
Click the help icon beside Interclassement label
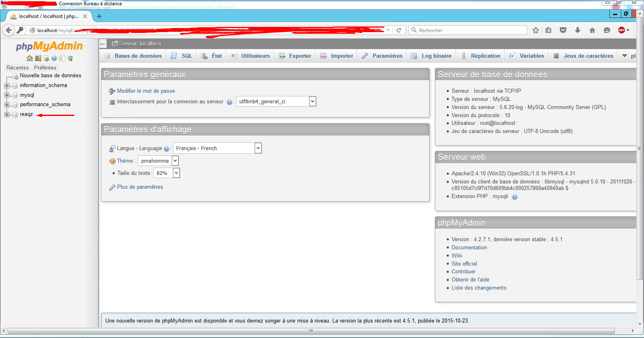pyautogui.click(x=229, y=102)
